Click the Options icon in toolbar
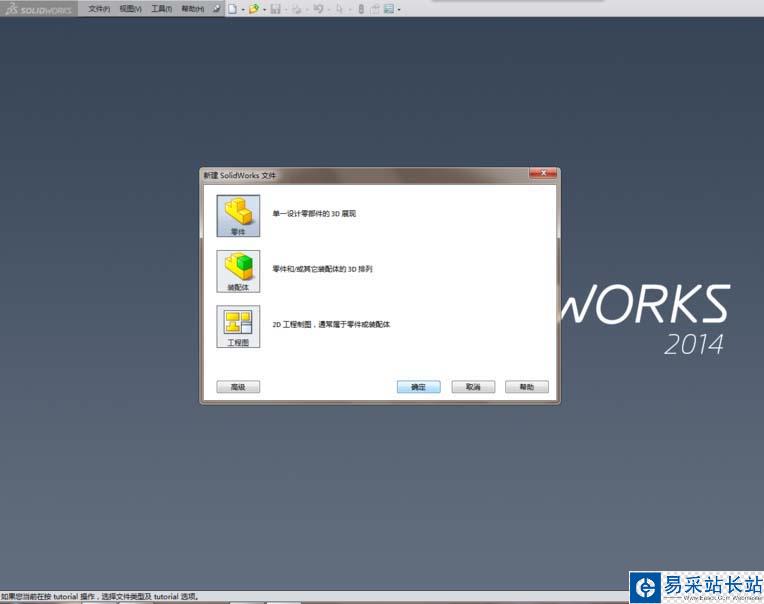 click(389, 9)
